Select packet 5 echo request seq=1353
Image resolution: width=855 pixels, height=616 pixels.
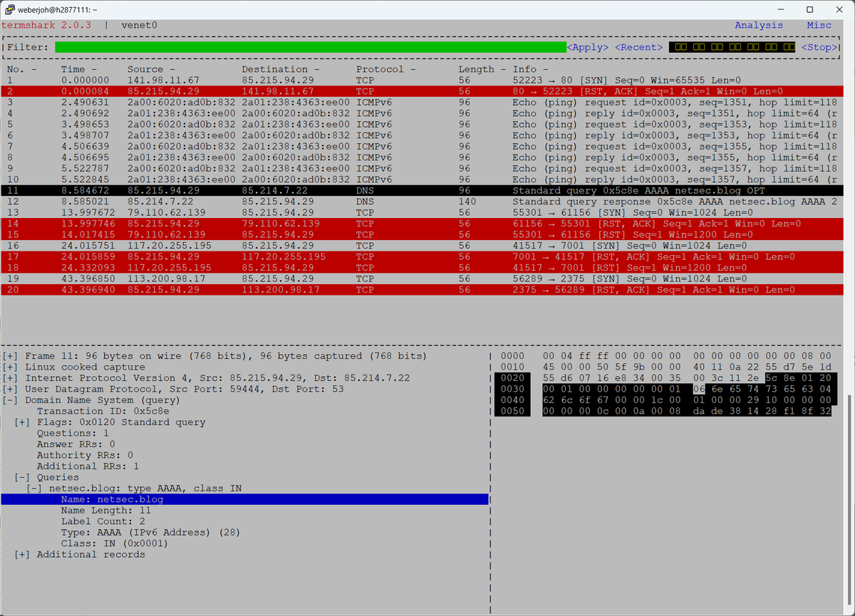pyautogui.click(x=423, y=125)
